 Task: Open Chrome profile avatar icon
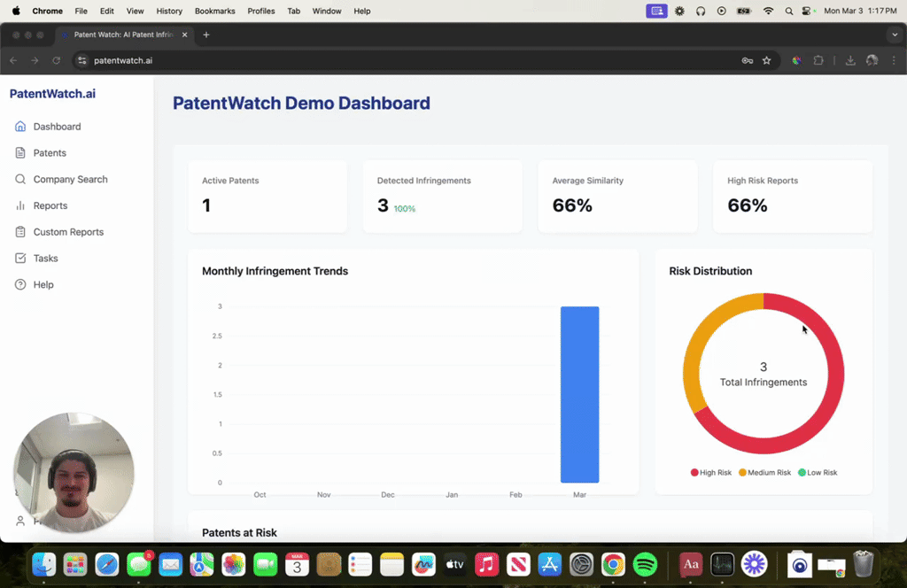[872, 60]
